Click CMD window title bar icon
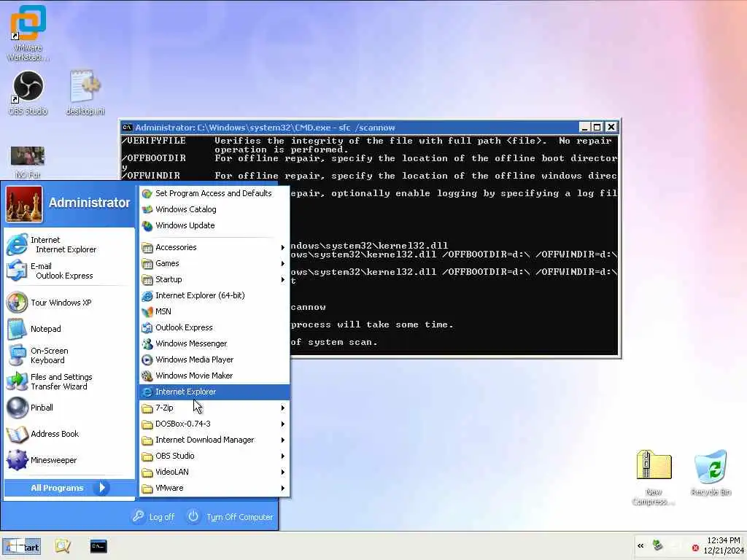 click(x=127, y=127)
